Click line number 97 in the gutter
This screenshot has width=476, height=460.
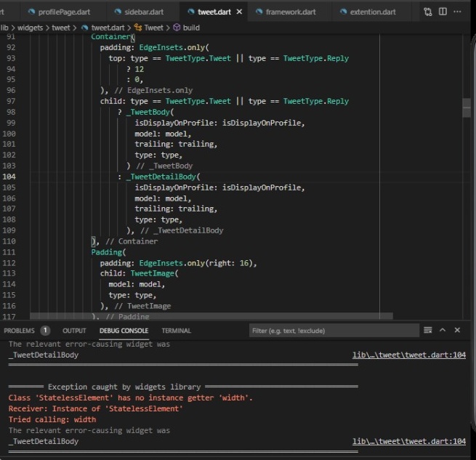click(11, 101)
